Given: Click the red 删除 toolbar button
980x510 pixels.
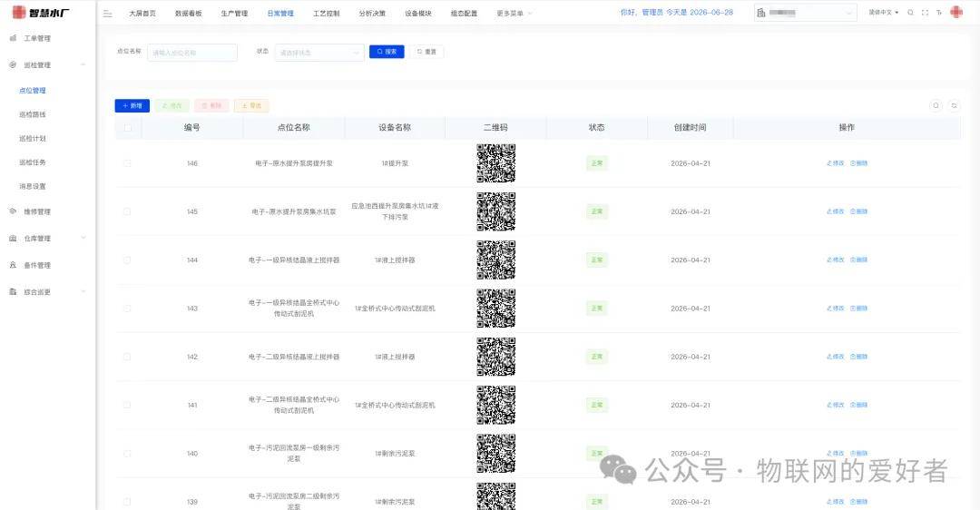Looking at the screenshot, I should click(211, 105).
